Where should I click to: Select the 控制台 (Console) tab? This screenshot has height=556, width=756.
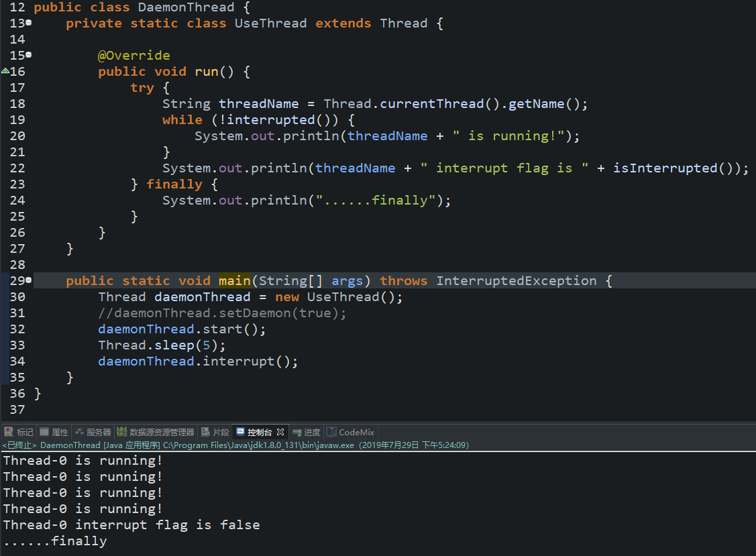click(260, 432)
